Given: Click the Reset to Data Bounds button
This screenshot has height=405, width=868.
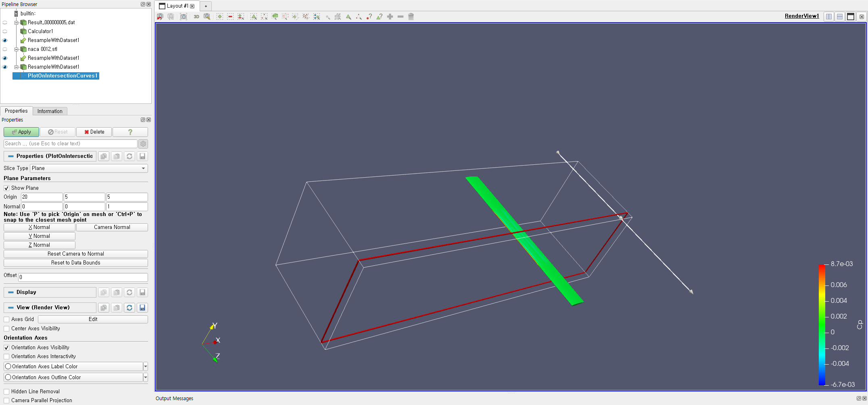Looking at the screenshot, I should pyautogui.click(x=76, y=263).
